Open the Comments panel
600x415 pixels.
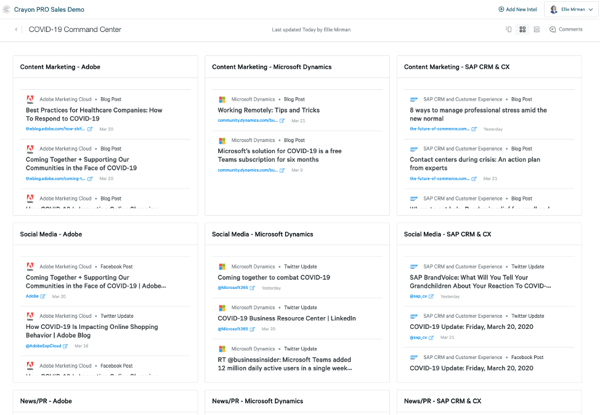pyautogui.click(x=566, y=30)
